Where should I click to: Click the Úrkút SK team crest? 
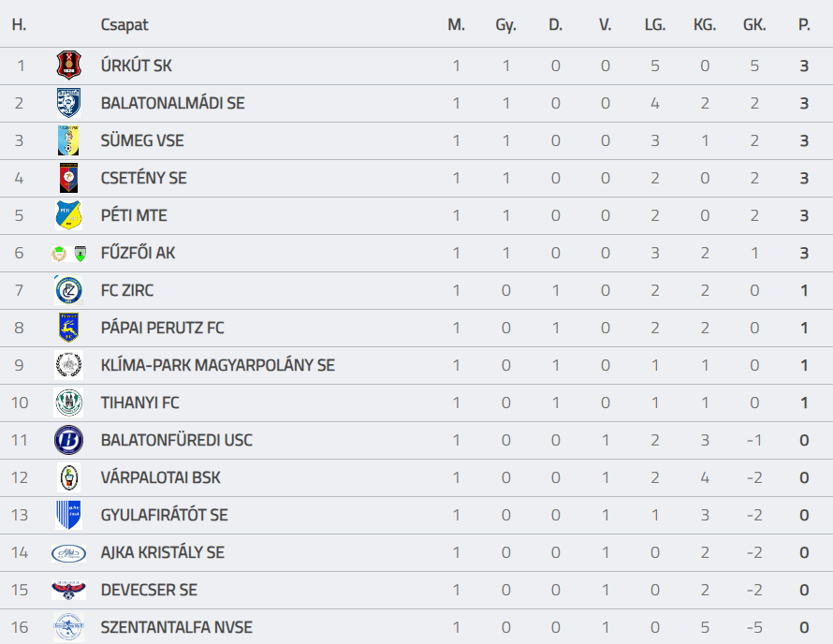point(68,66)
